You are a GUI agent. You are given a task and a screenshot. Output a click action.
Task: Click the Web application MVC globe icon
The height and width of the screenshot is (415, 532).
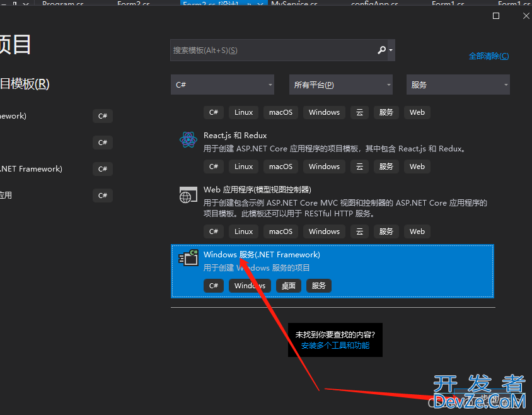(x=188, y=196)
